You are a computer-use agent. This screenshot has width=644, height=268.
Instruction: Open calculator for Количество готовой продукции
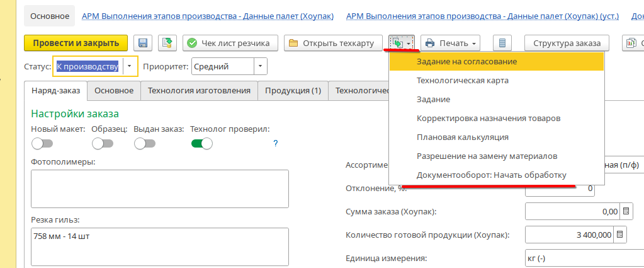click(619, 235)
